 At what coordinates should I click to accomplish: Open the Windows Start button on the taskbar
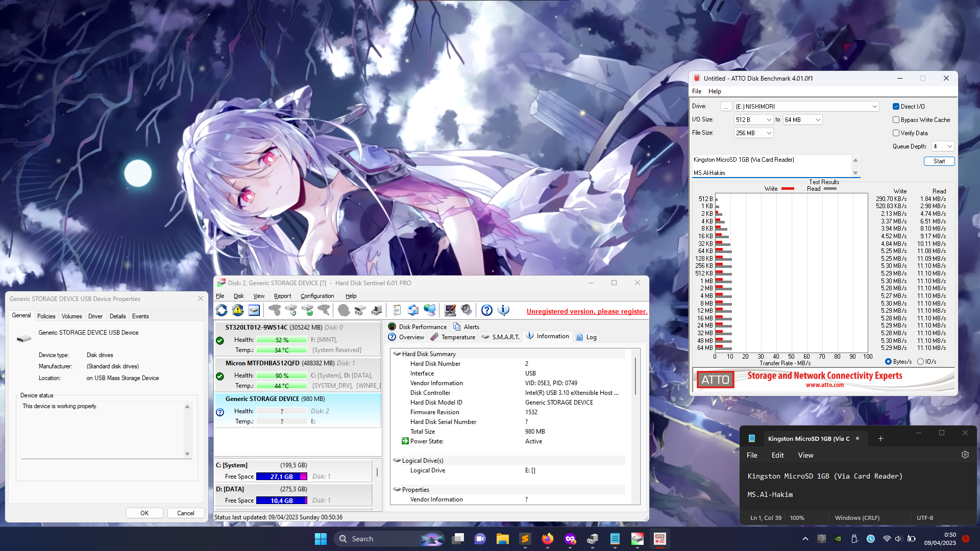point(321,539)
